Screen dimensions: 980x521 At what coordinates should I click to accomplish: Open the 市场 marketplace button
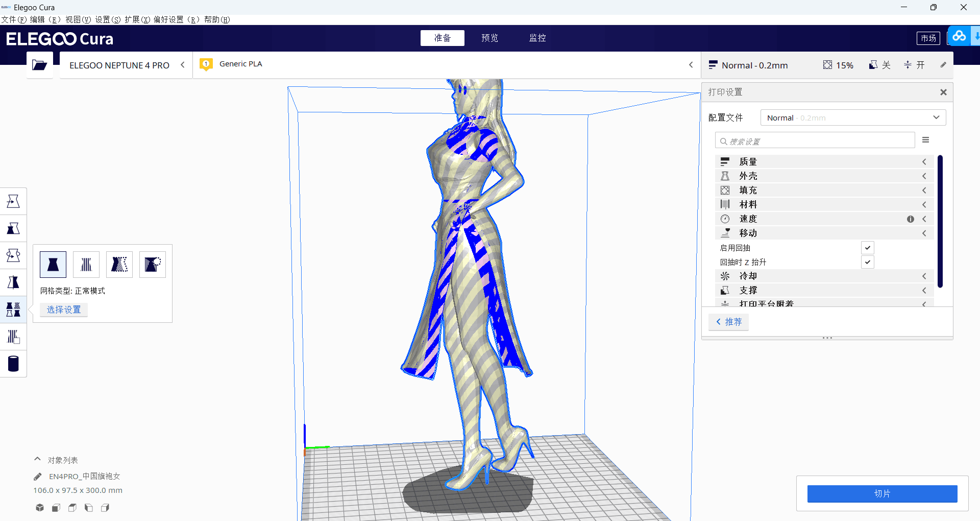pyautogui.click(x=928, y=38)
